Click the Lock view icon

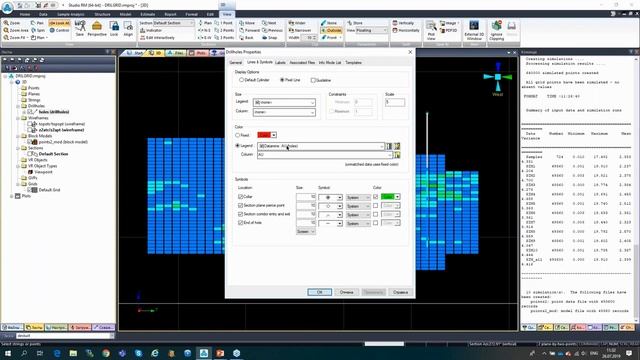coord(114,29)
